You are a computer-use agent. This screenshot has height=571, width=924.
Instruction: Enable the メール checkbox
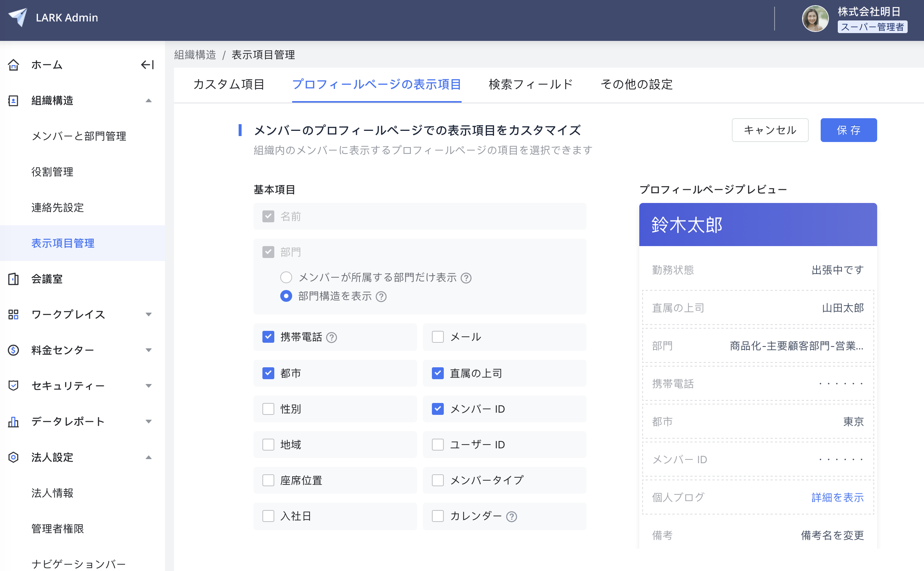[437, 337]
